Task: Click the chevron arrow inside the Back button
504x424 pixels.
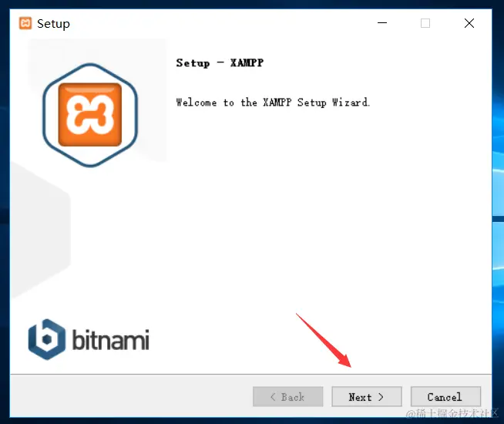Action: 273,397
